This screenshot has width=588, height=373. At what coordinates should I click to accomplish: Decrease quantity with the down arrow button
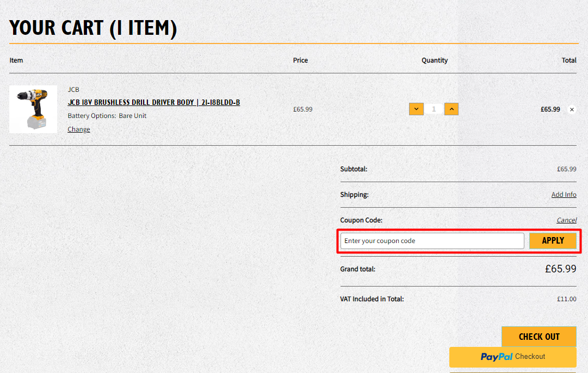[x=416, y=109]
